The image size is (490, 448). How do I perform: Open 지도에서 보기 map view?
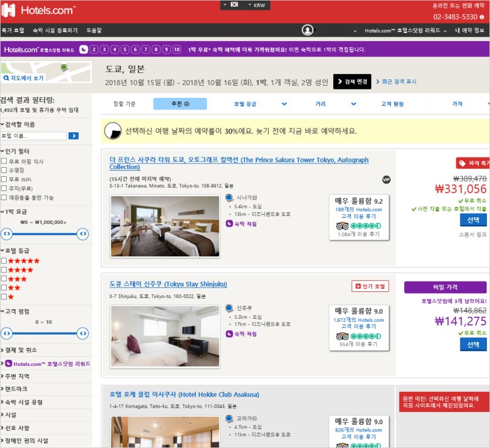pyautogui.click(x=23, y=78)
